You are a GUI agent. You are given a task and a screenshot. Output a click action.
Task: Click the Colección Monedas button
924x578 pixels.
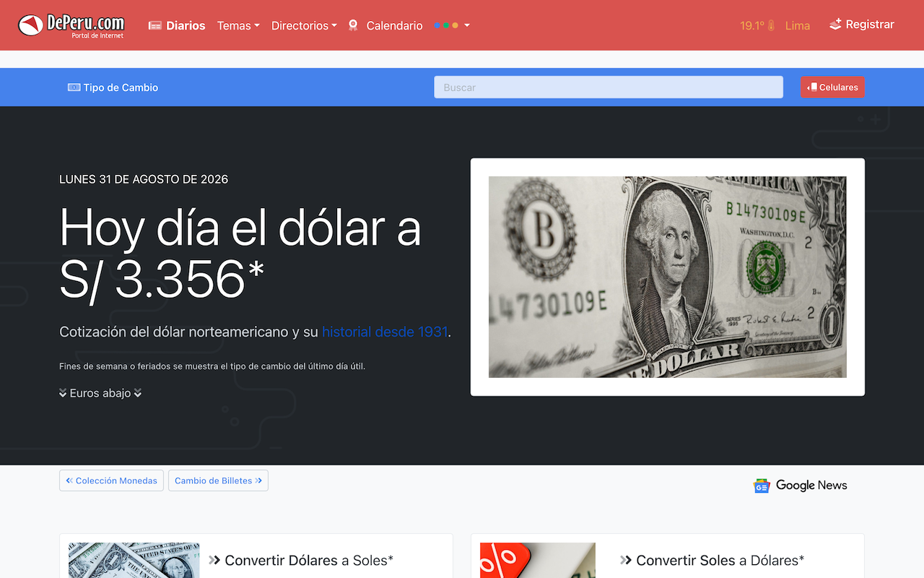pos(111,480)
